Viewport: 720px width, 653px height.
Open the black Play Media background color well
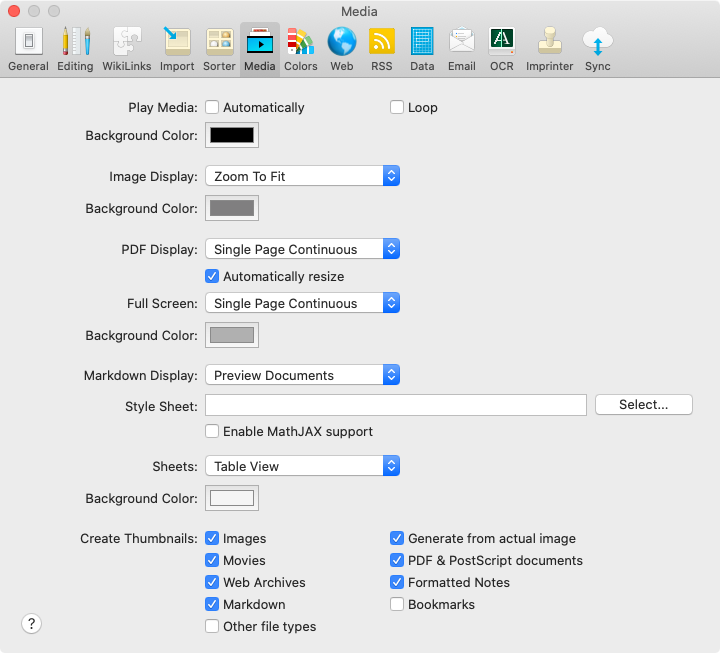pos(231,135)
